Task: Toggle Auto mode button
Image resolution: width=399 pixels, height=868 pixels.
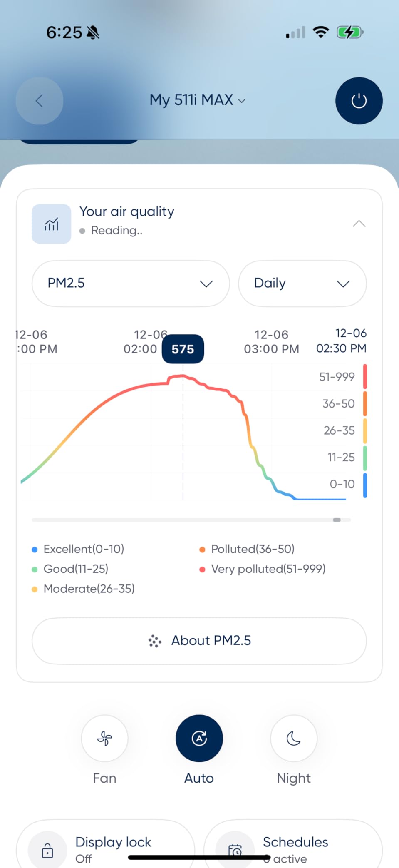Action: [x=199, y=739]
